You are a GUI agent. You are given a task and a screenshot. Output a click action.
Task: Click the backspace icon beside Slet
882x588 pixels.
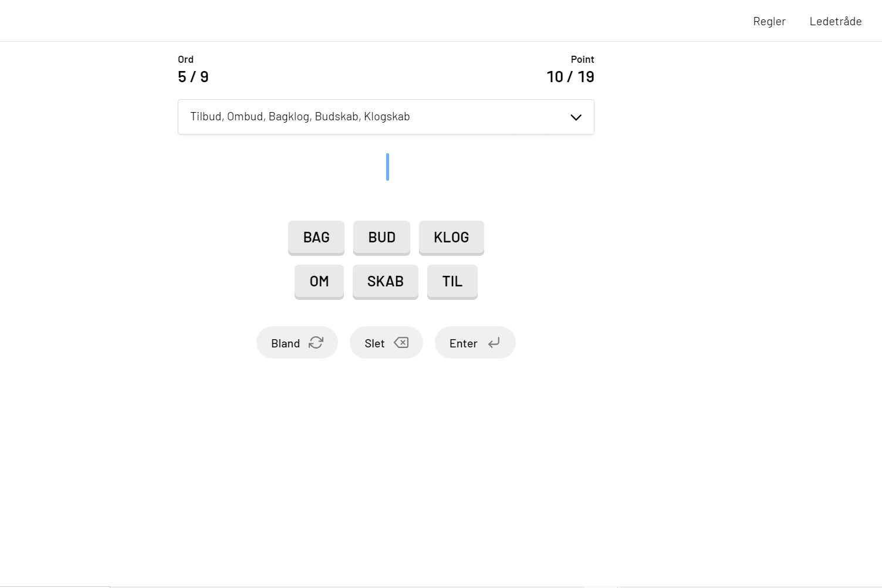click(401, 343)
